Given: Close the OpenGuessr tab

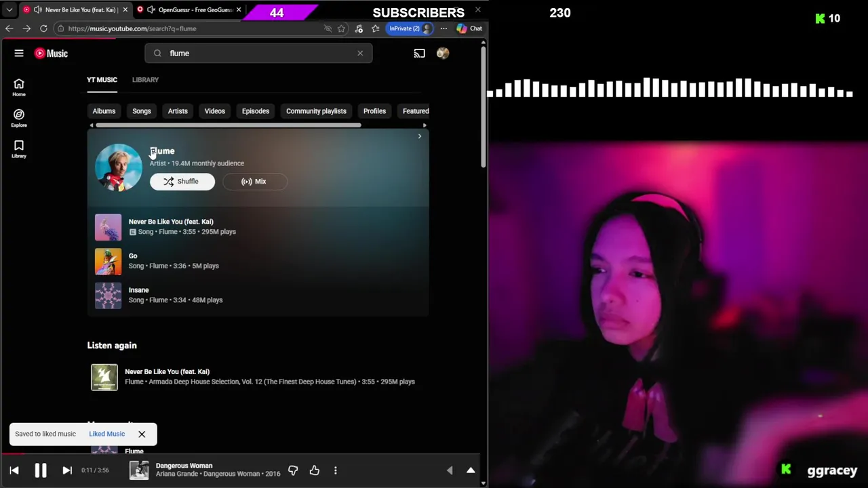Looking at the screenshot, I should (239, 9).
